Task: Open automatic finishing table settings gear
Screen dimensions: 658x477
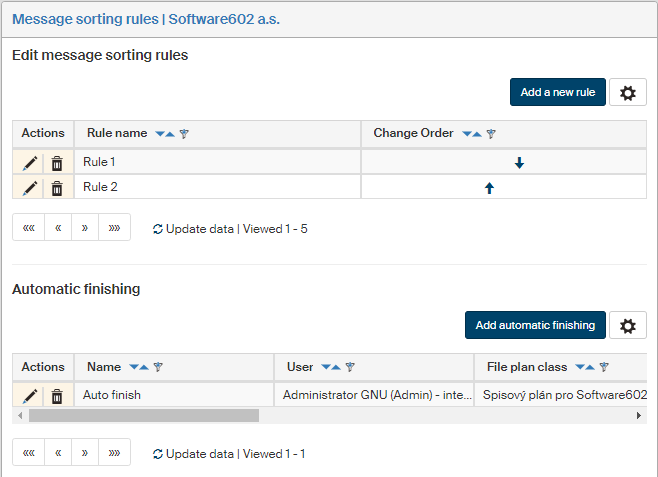Action: coord(627,326)
